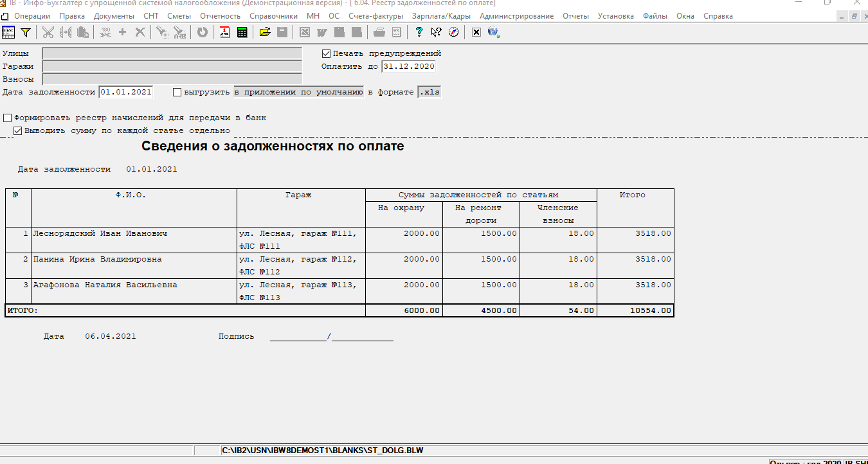Click the report date 06.04.2021
This screenshot has width=868, height=464.
coord(111,336)
